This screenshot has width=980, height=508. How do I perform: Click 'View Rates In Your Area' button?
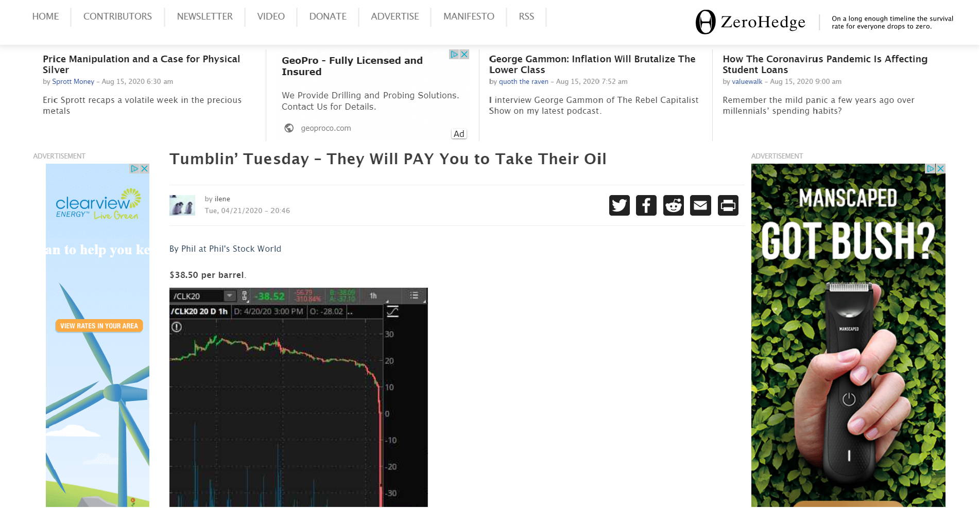[x=99, y=326]
